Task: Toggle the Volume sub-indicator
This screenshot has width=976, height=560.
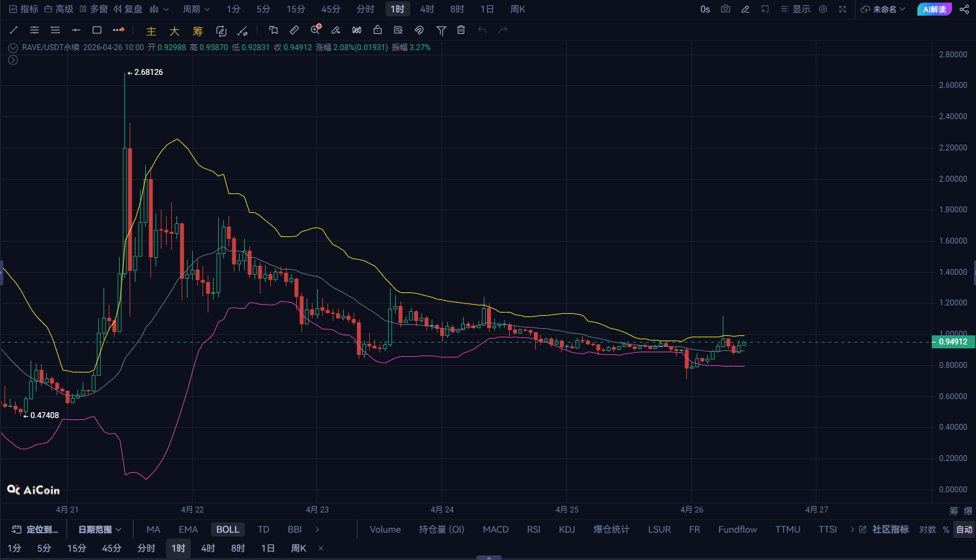Action: point(385,529)
